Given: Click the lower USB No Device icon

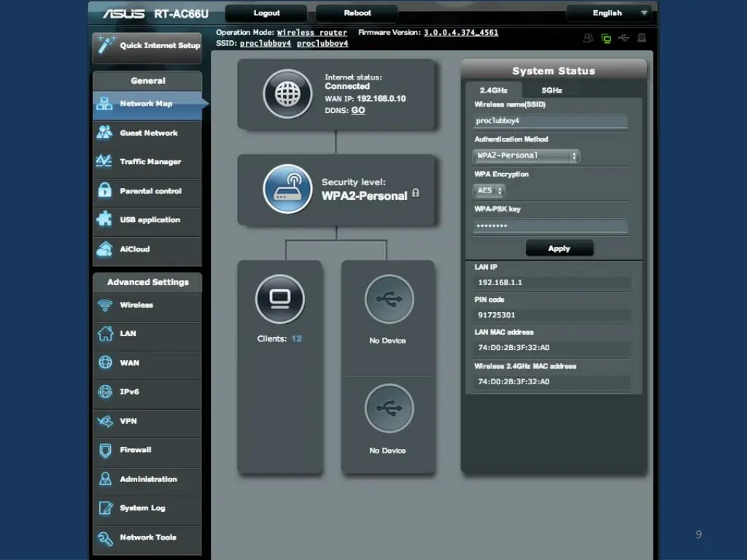Looking at the screenshot, I should click(x=389, y=409).
